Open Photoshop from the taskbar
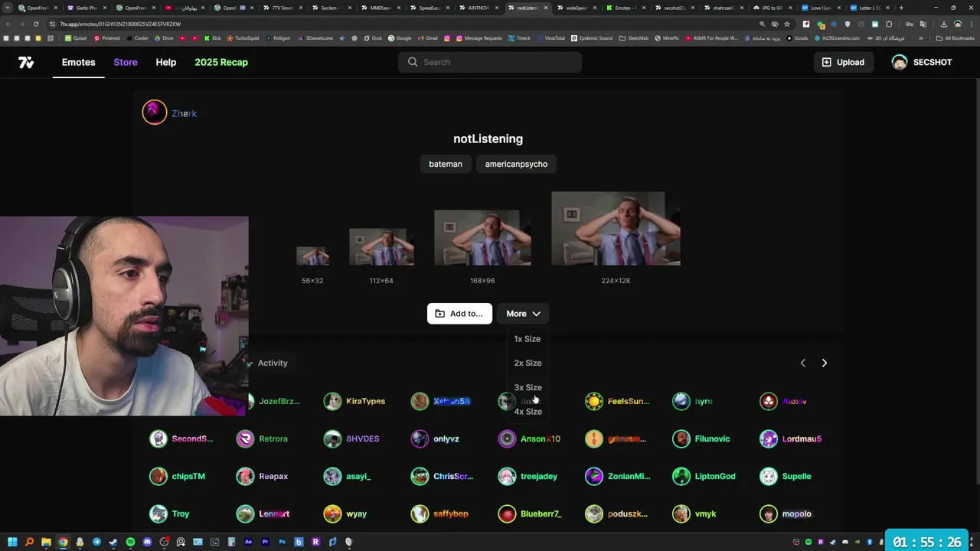 (282, 542)
